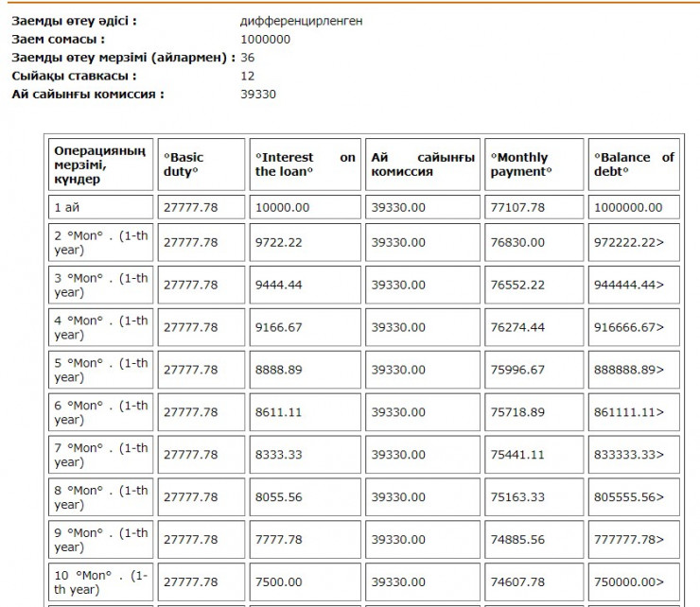Select the 10000.00 interest cell
The height and width of the screenshot is (607, 700).
[282, 207]
